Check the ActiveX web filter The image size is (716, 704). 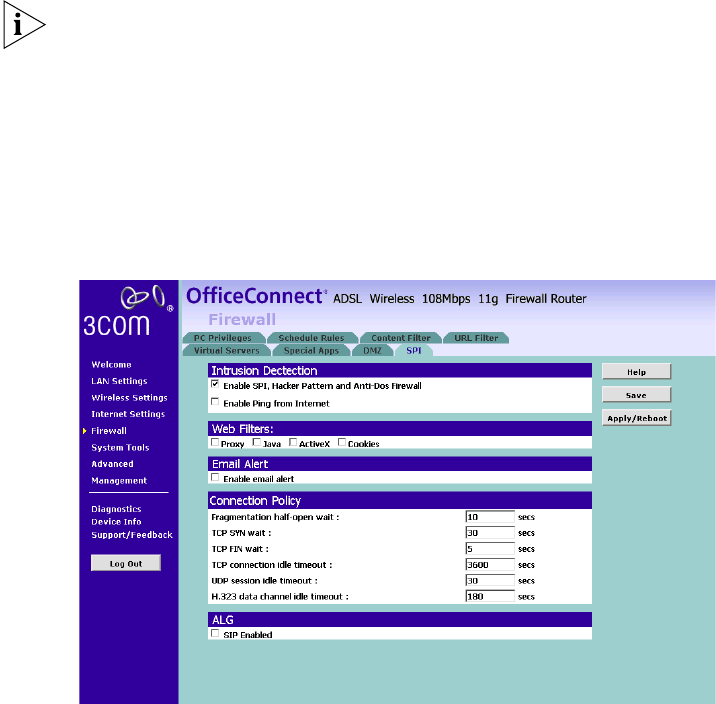coord(293,442)
